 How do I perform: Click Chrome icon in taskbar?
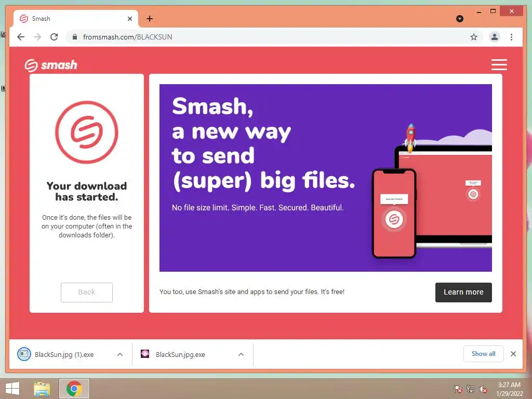pos(74,389)
